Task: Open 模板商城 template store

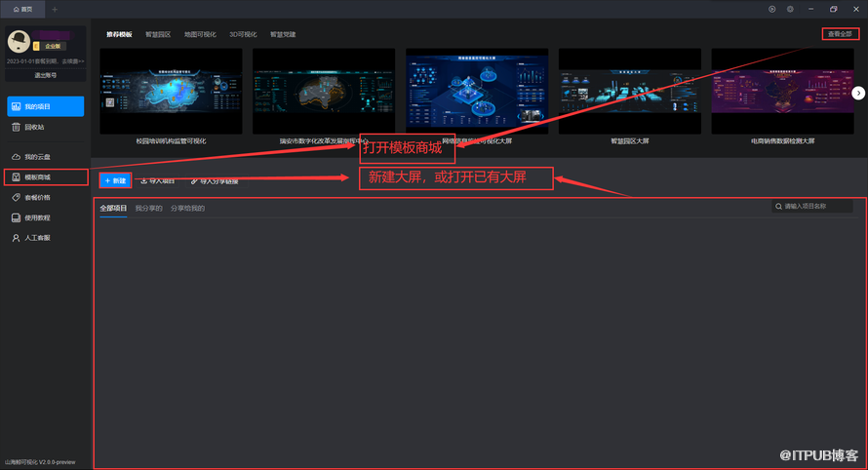Action: [x=46, y=177]
